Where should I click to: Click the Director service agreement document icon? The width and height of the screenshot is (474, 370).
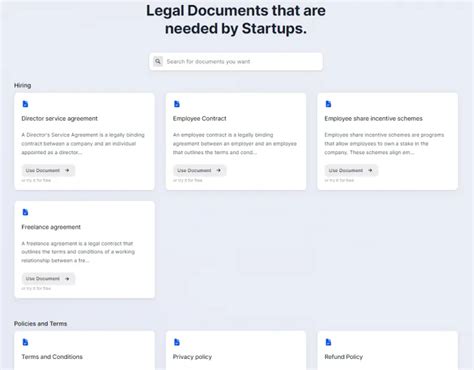[25, 104]
